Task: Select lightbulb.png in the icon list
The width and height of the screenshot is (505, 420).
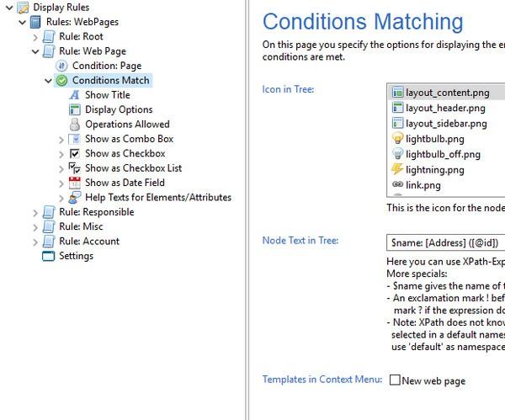Action: pos(434,139)
